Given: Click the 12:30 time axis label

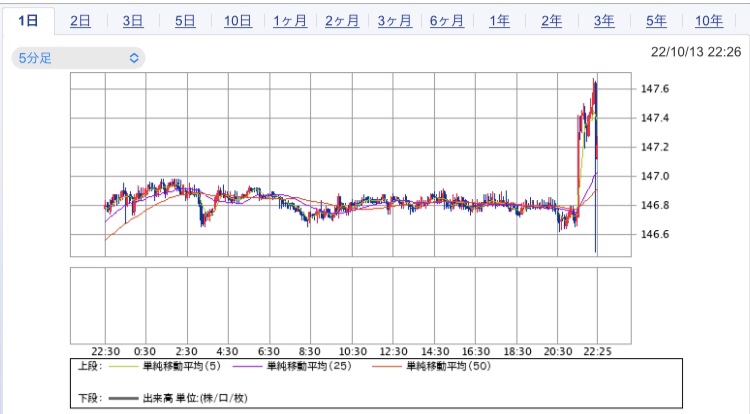Looking at the screenshot, I should pyautogui.click(x=394, y=352).
